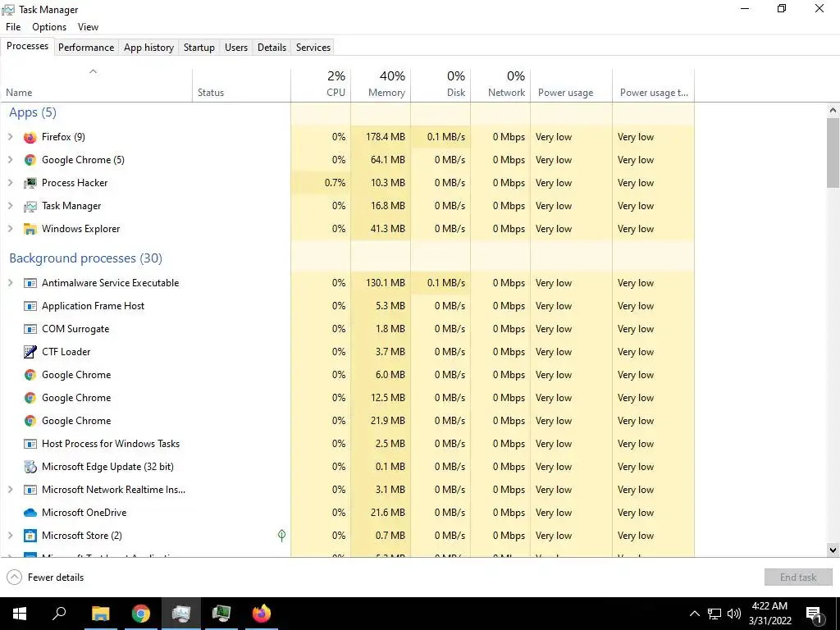Expand the Process Hacker entry
Screen dimensions: 840x630
(x=10, y=183)
